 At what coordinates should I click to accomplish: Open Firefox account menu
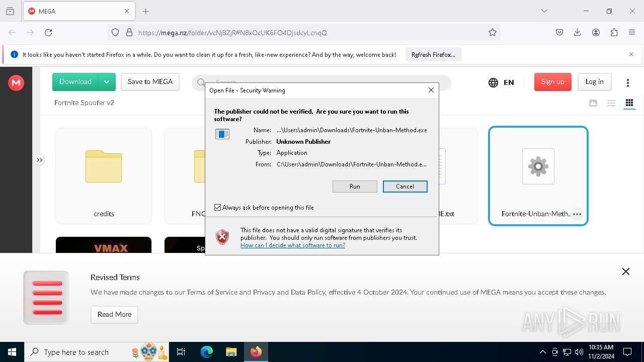pyautogui.click(x=596, y=33)
